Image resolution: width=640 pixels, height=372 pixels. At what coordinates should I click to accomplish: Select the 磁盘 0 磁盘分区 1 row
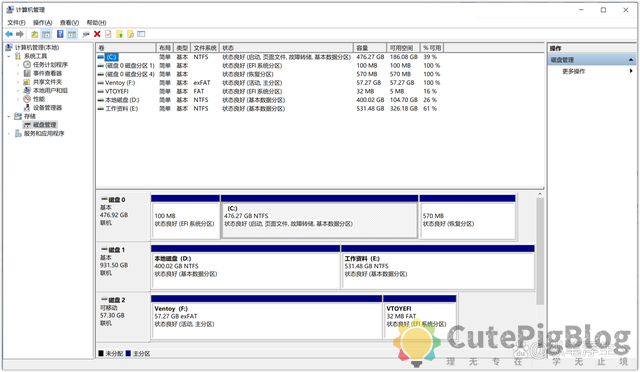[269, 66]
